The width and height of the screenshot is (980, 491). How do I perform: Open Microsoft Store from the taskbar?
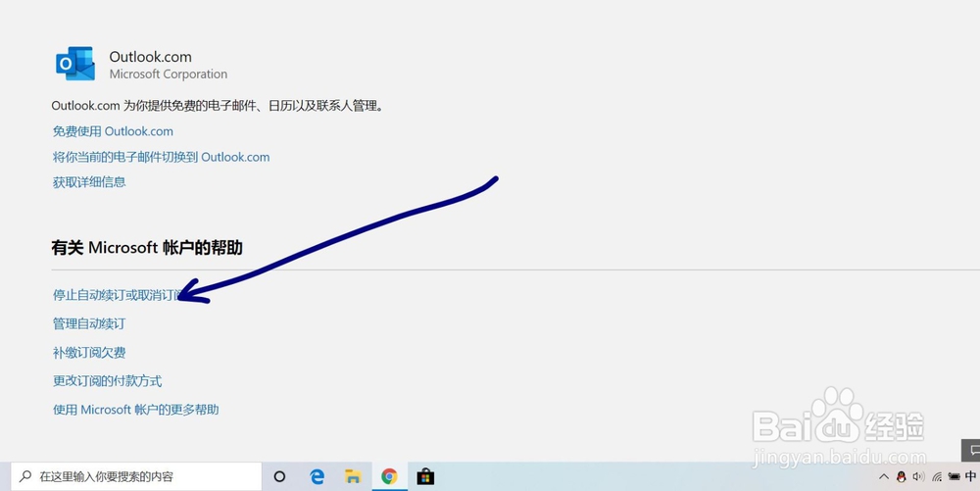tap(425, 476)
